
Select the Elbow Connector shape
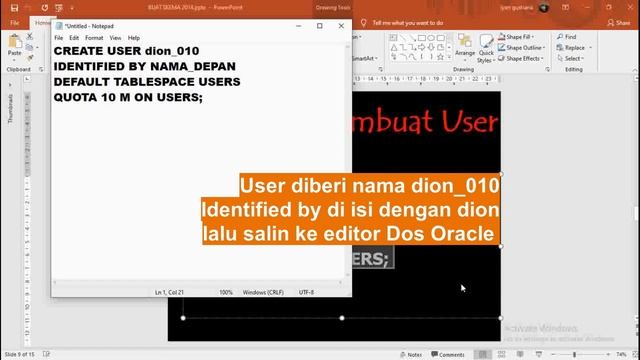pyautogui.click(x=403, y=48)
